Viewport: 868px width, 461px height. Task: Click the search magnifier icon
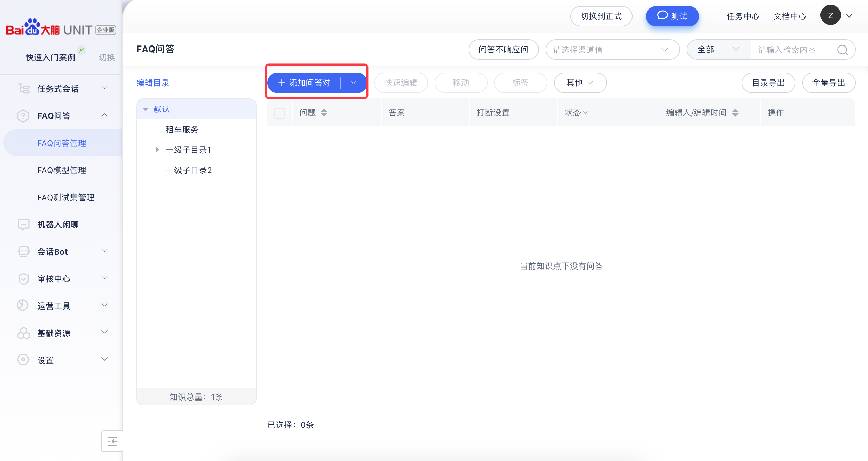[x=842, y=50]
